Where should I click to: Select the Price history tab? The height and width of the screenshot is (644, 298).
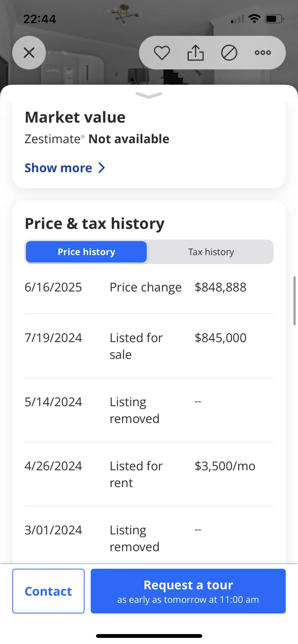coord(86,252)
